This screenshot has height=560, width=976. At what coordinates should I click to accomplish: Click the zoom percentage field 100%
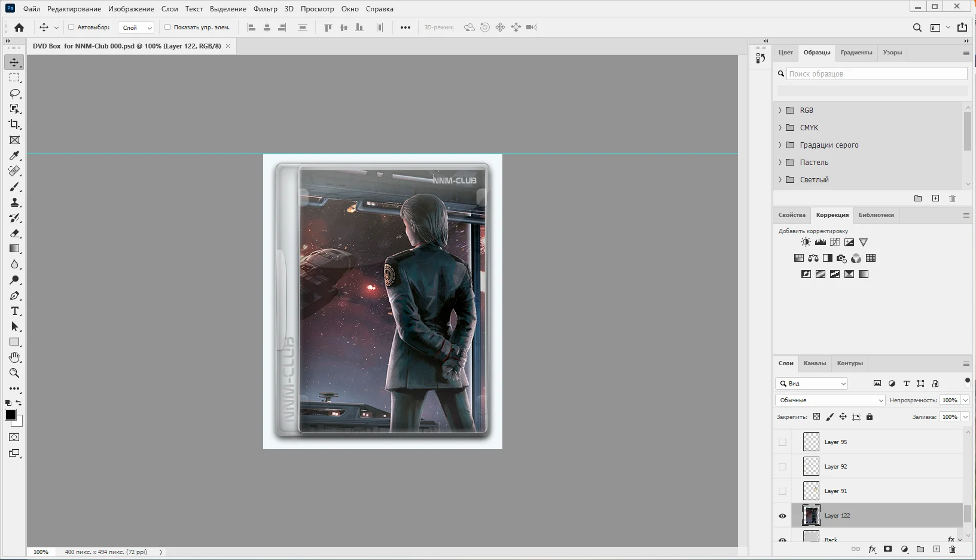click(x=41, y=552)
